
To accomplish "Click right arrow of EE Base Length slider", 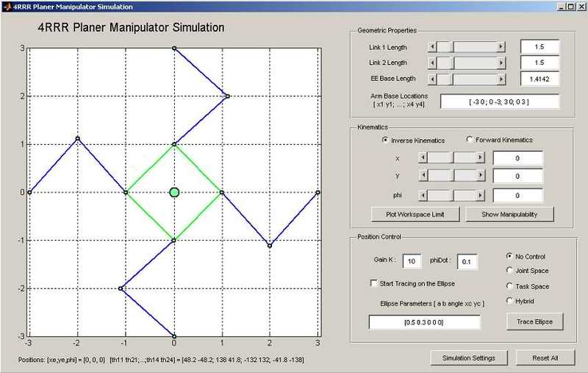I will [x=501, y=77].
